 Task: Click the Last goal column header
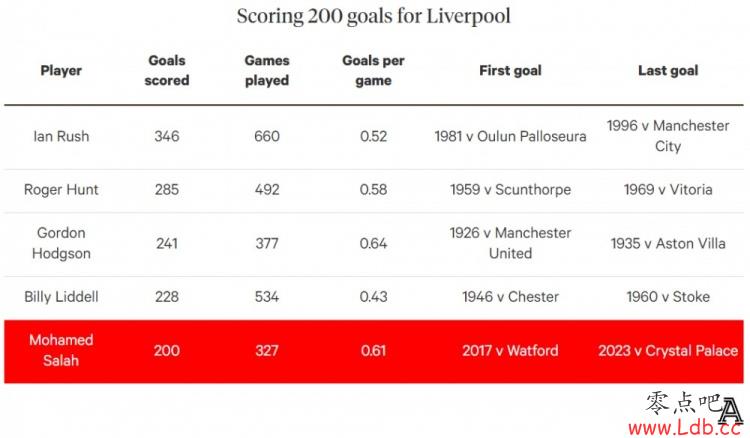click(668, 71)
